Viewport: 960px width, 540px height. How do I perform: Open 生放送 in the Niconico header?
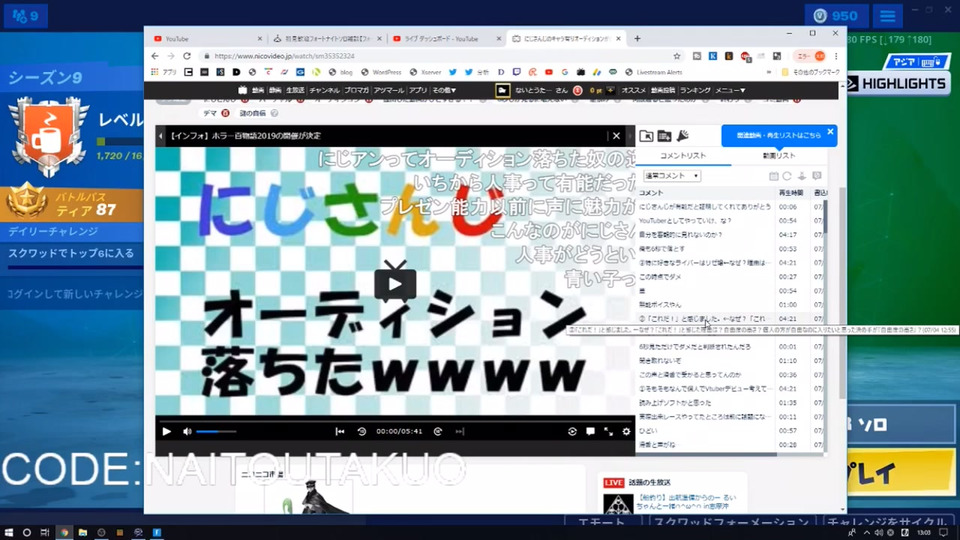pyautogui.click(x=295, y=90)
